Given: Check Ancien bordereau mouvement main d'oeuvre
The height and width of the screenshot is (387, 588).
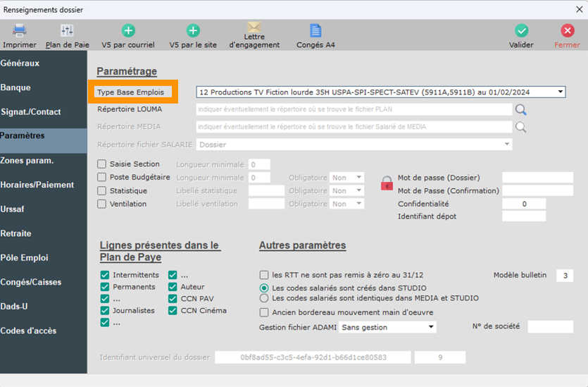Looking at the screenshot, I should [x=264, y=312].
